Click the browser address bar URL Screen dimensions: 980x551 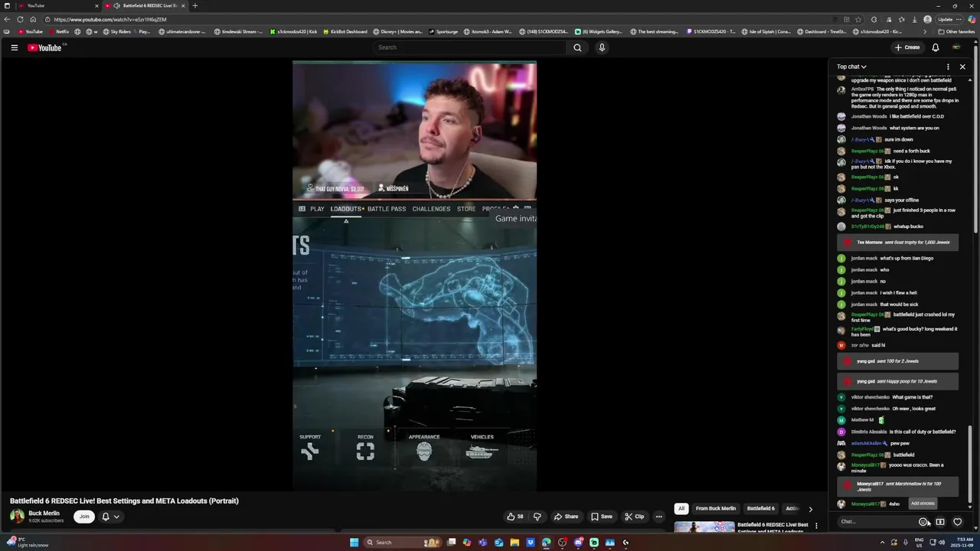tap(110, 19)
